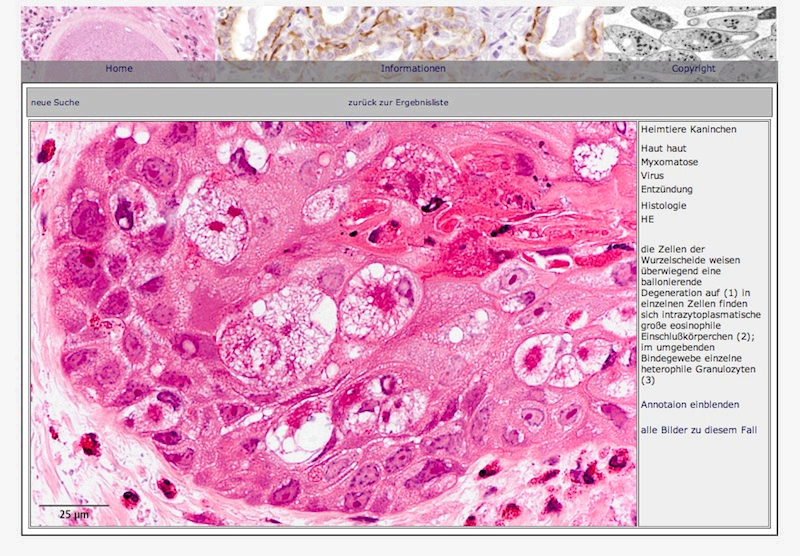The image size is (800, 556).
Task: Click the 'HE' stain label
Action: [x=647, y=219]
